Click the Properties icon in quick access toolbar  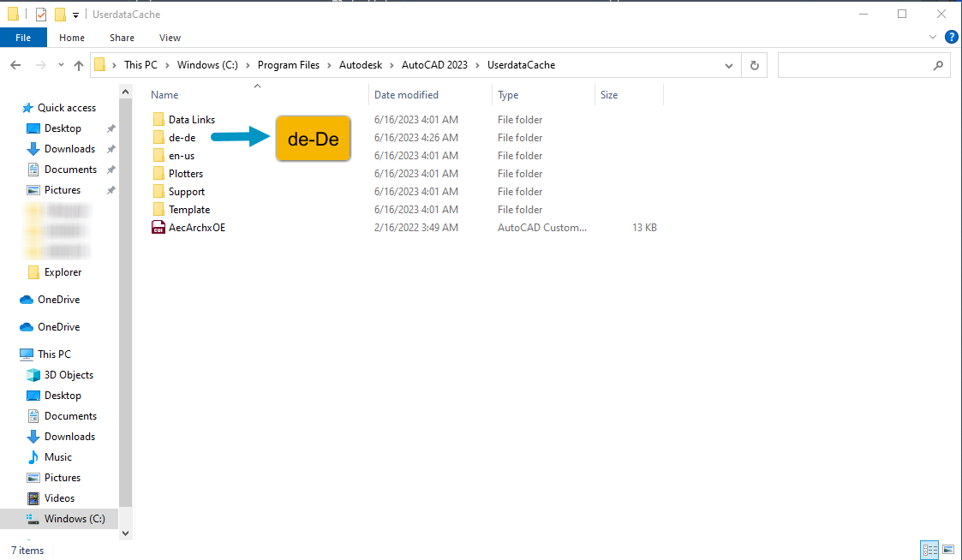40,14
